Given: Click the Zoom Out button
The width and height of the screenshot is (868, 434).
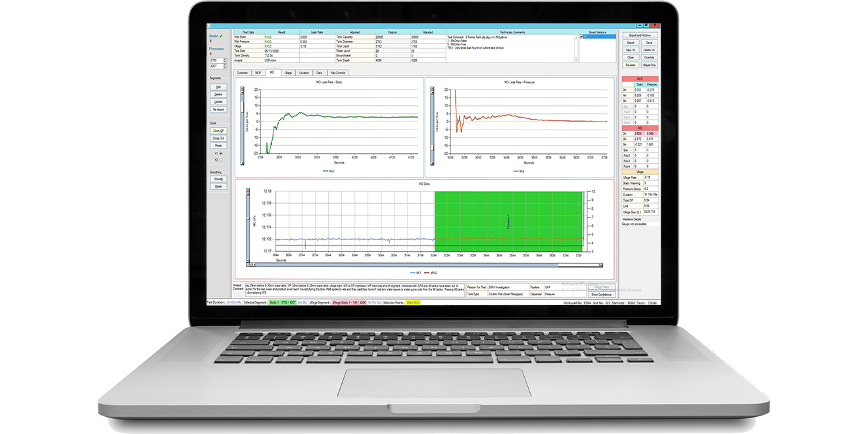Looking at the screenshot, I should (x=218, y=138).
